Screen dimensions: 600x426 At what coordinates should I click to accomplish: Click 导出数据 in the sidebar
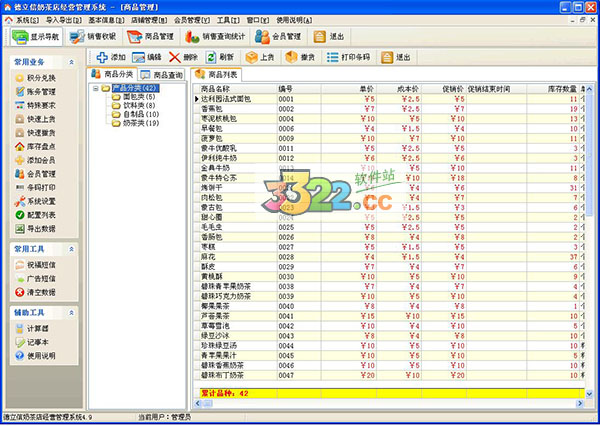point(36,229)
